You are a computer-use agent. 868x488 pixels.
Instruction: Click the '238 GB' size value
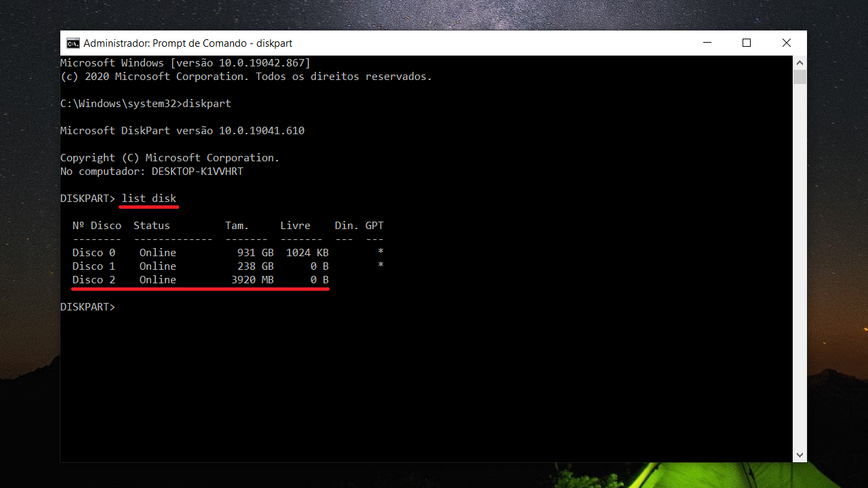point(256,266)
